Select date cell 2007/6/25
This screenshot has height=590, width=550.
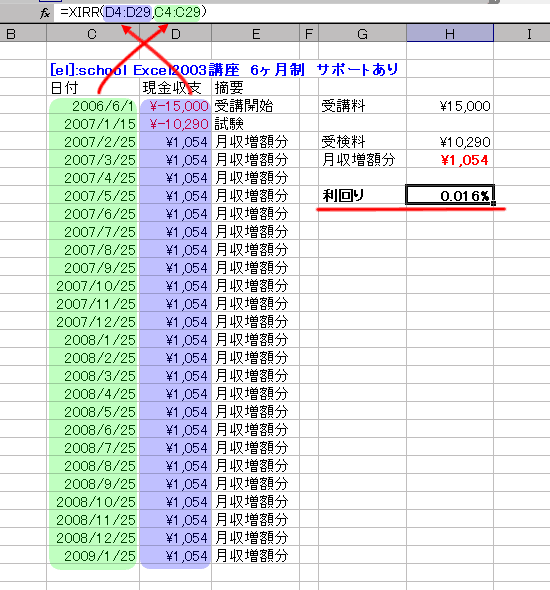click(x=93, y=214)
